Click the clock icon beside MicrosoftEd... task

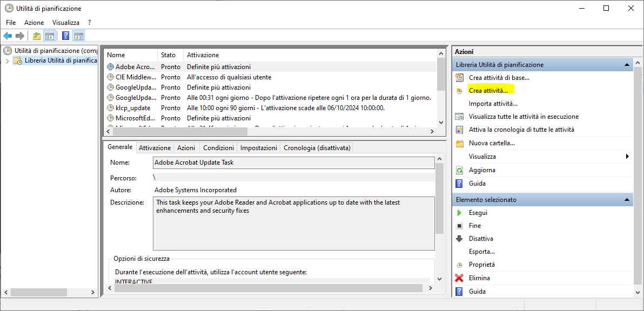[x=110, y=118]
